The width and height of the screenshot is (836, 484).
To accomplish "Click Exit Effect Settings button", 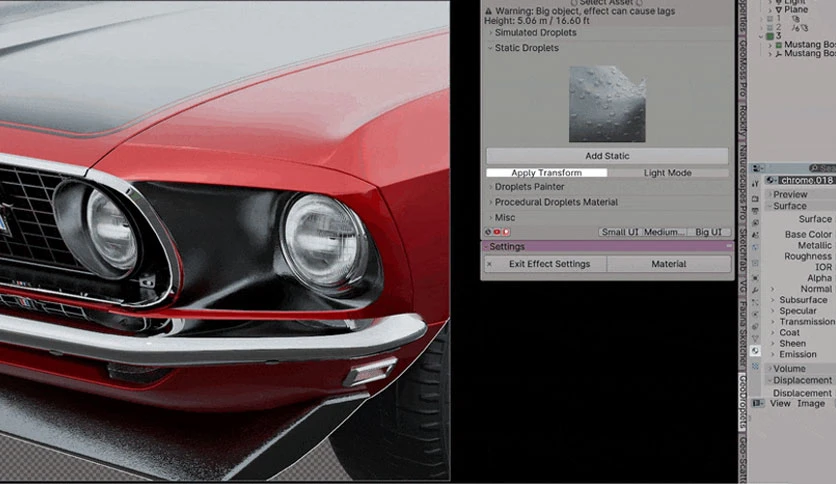I will coord(545,264).
